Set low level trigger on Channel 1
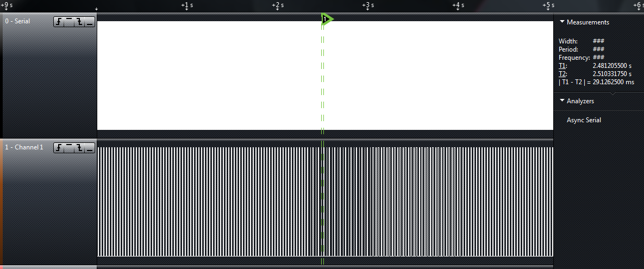 pyautogui.click(x=90, y=147)
